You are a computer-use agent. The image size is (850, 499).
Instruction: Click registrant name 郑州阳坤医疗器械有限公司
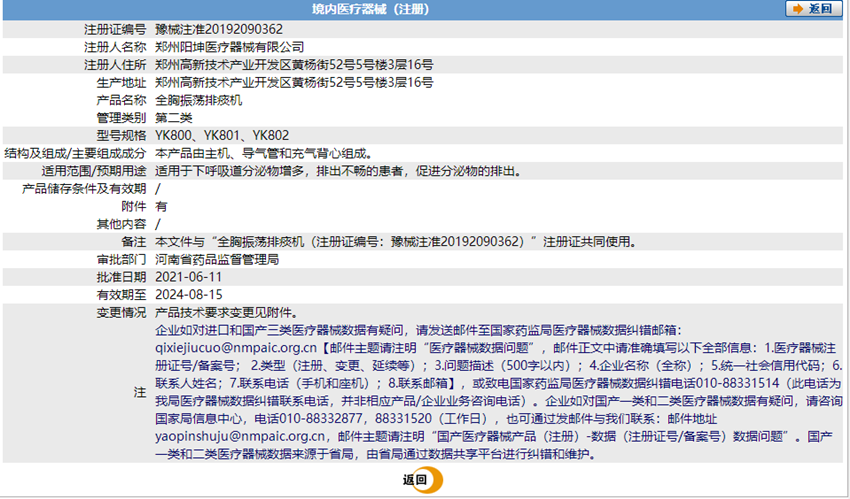tap(229, 47)
